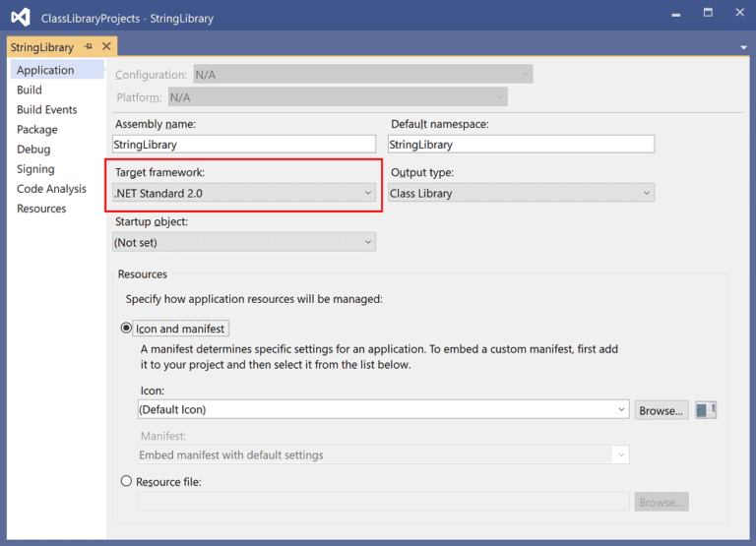
Task: Click the default icon preview thumbnail
Action: point(705,410)
